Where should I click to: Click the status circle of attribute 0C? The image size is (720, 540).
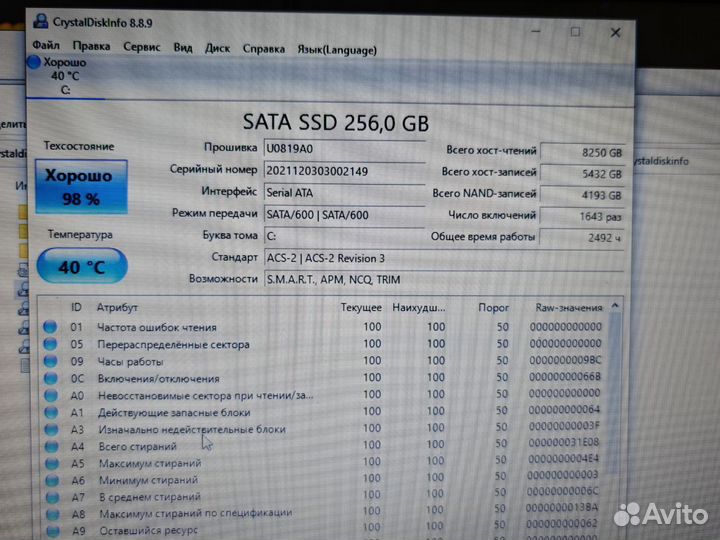click(51, 378)
